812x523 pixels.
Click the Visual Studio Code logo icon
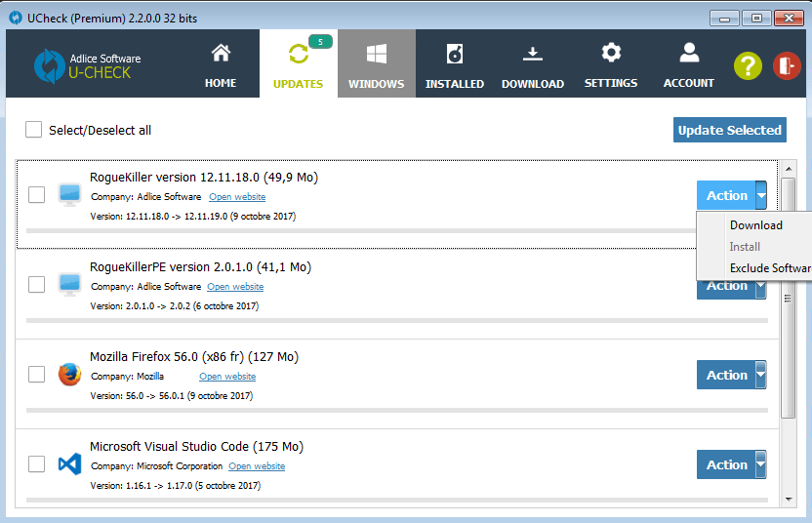coord(69,464)
